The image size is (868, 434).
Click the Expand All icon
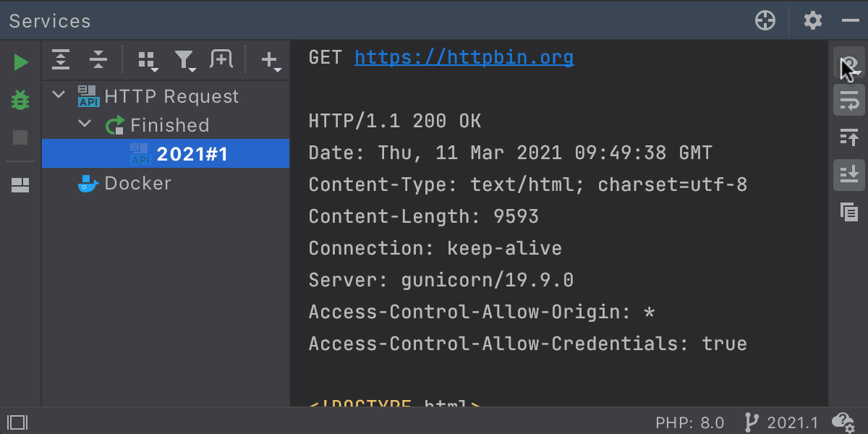click(x=61, y=60)
